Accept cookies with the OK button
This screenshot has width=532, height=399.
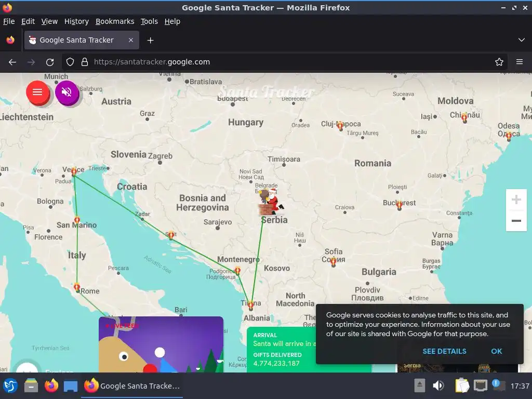[496, 351]
